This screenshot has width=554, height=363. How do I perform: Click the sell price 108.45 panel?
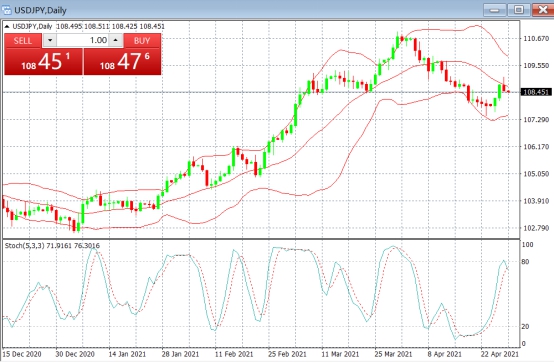pos(43,62)
